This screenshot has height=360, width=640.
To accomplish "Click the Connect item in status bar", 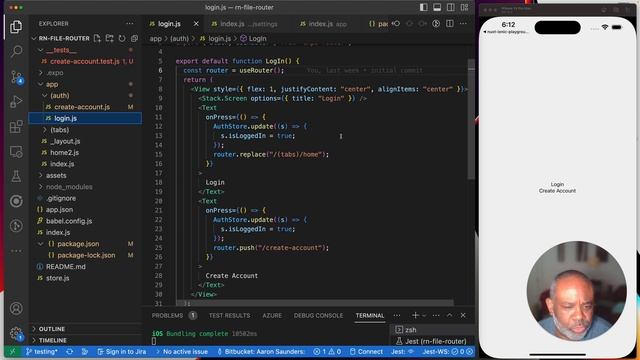I will 367,351.
